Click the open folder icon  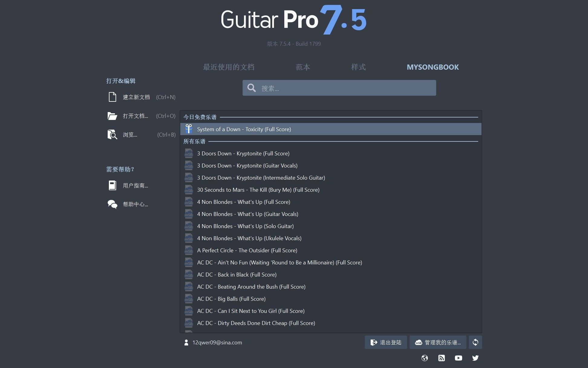pos(112,116)
